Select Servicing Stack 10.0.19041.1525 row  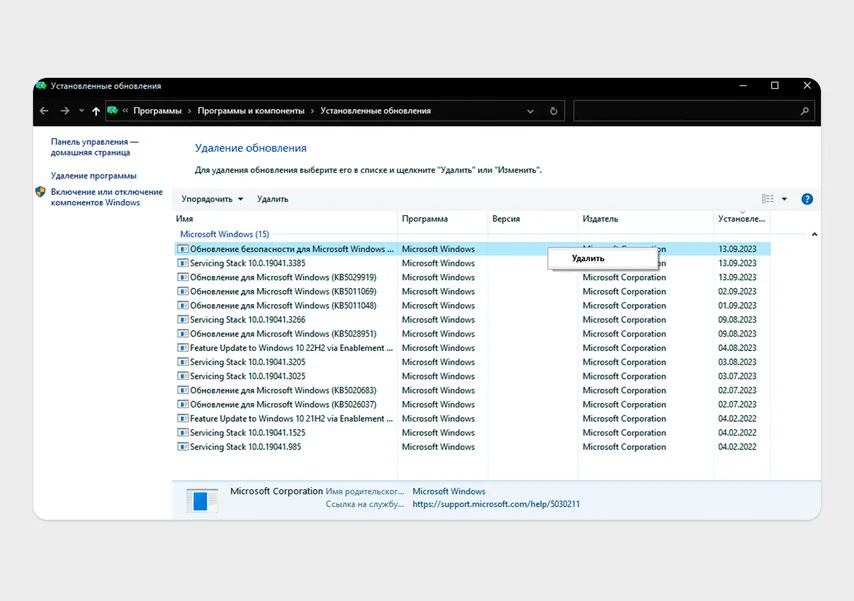pos(472,433)
